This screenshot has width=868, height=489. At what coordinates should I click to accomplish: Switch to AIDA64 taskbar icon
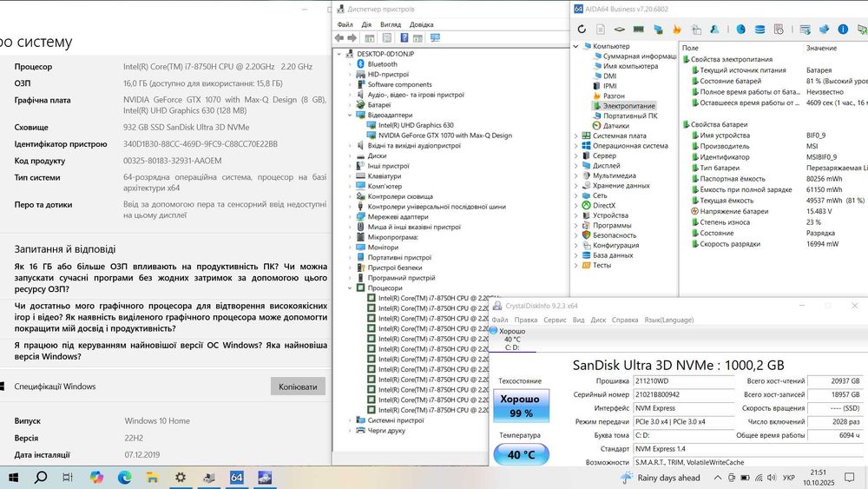236,478
